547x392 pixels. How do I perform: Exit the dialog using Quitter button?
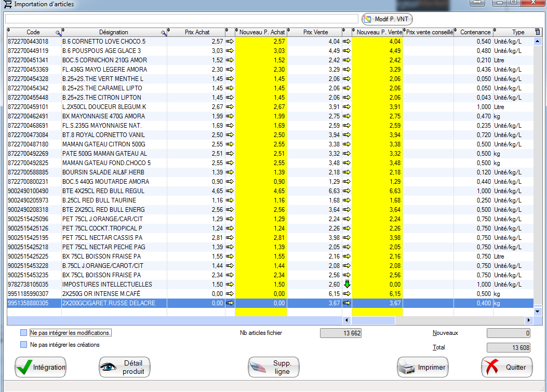click(506, 367)
